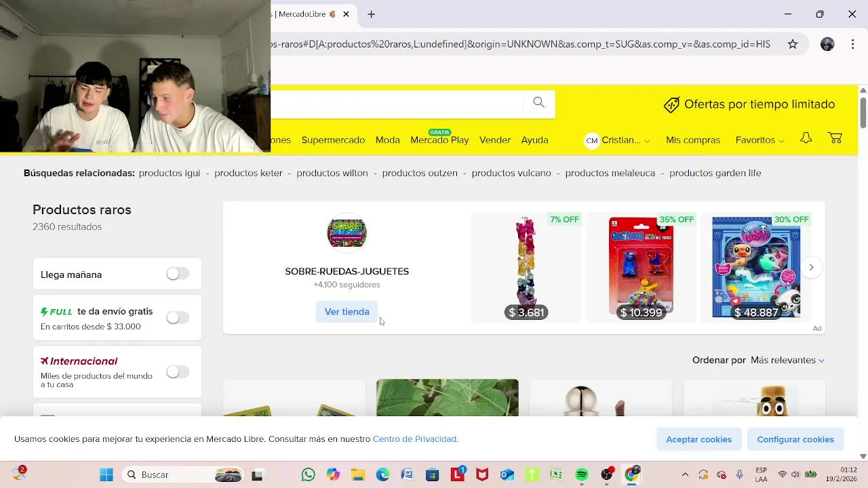Open File Explorer from the taskbar
Image resolution: width=868 pixels, height=488 pixels.
pos(357,474)
